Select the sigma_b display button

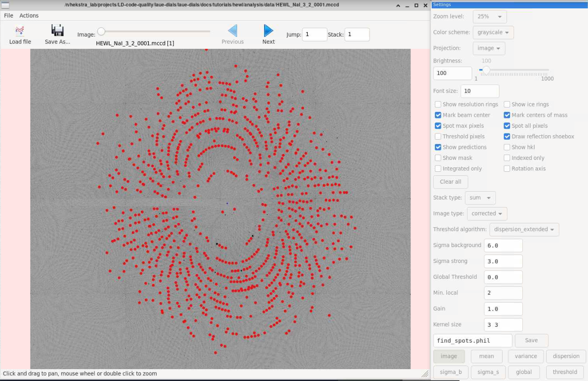451,372
